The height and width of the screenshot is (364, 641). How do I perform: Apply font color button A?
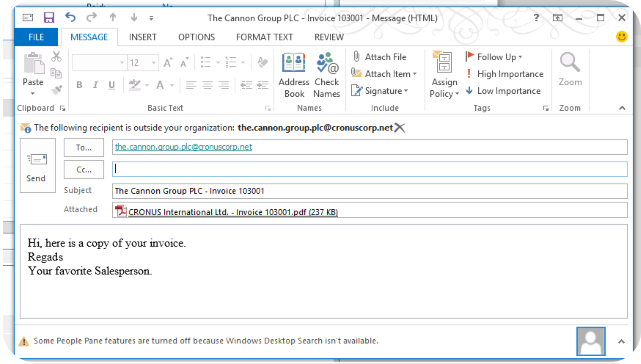[x=160, y=85]
